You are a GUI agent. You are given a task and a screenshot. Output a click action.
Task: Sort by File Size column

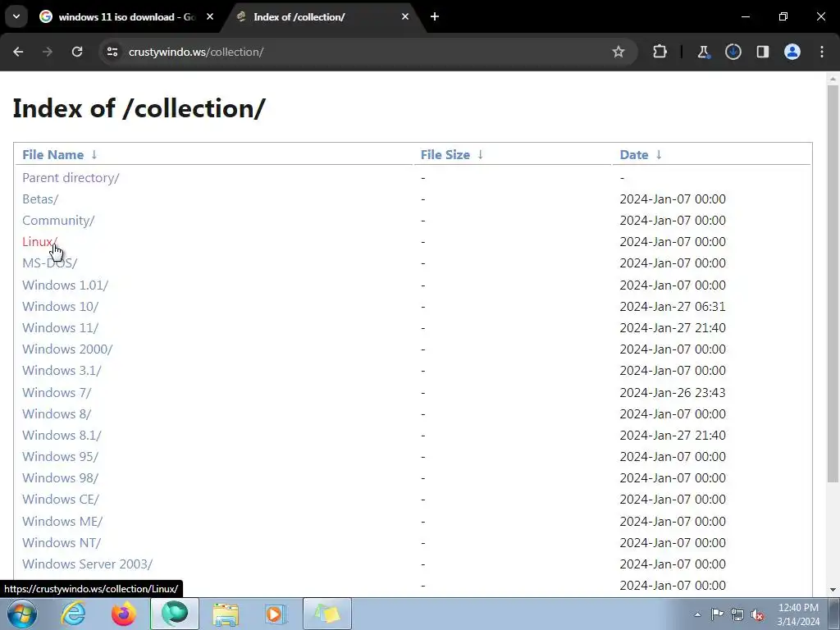pos(445,155)
